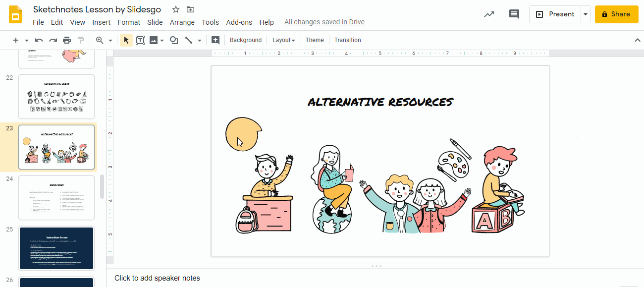This screenshot has width=644, height=287.
Task: Select slide 25 dark instructions thumbnail
Action: (x=56, y=248)
